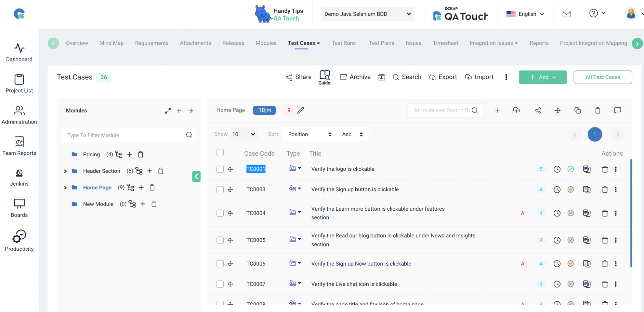This screenshot has width=644, height=312.
Task: Click the mail envelope icon
Action: pyautogui.click(x=566, y=14)
